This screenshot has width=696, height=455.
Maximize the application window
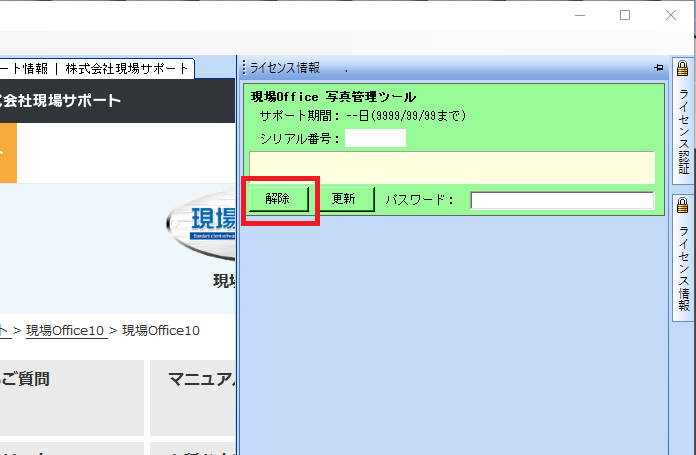pyautogui.click(x=625, y=15)
